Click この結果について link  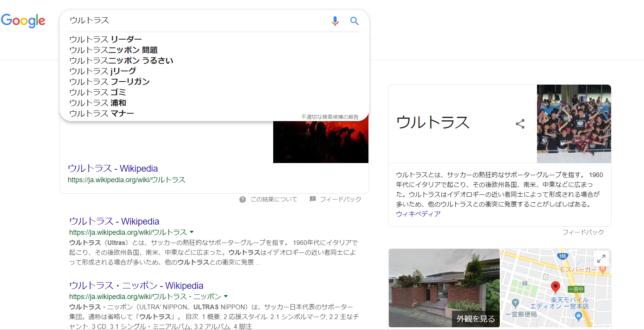tap(274, 199)
